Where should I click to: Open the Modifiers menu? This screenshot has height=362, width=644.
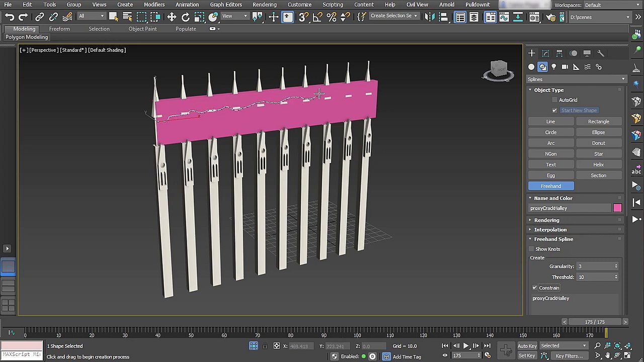(154, 5)
